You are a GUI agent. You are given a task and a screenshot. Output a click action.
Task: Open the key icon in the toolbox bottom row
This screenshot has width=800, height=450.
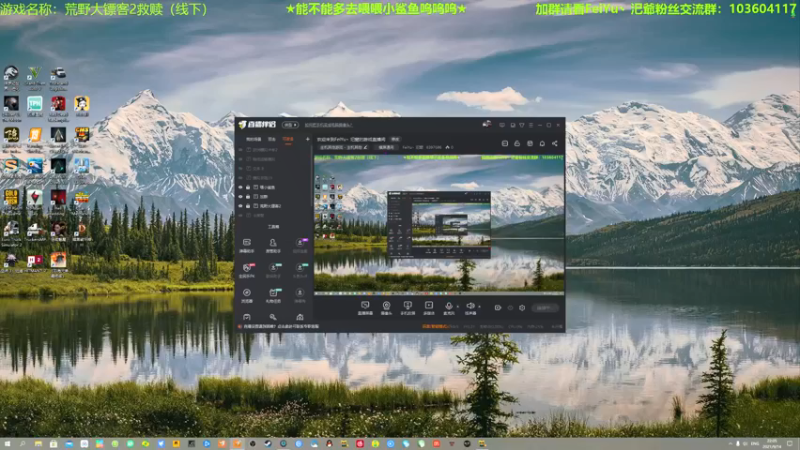(x=273, y=317)
